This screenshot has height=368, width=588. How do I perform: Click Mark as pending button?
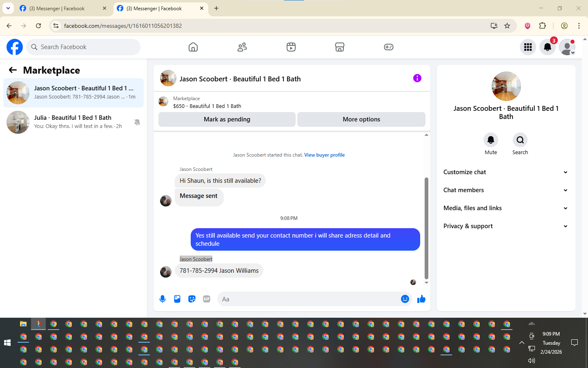point(227,119)
